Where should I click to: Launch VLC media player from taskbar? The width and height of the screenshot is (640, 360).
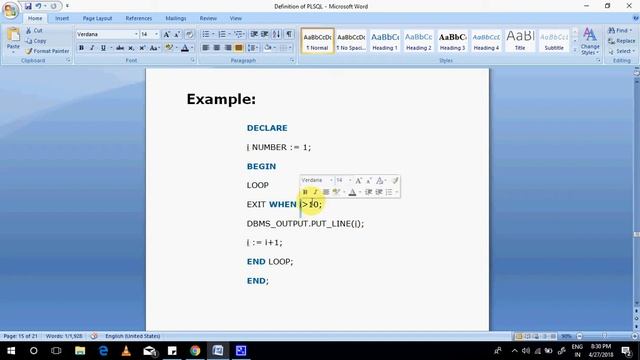click(126, 351)
